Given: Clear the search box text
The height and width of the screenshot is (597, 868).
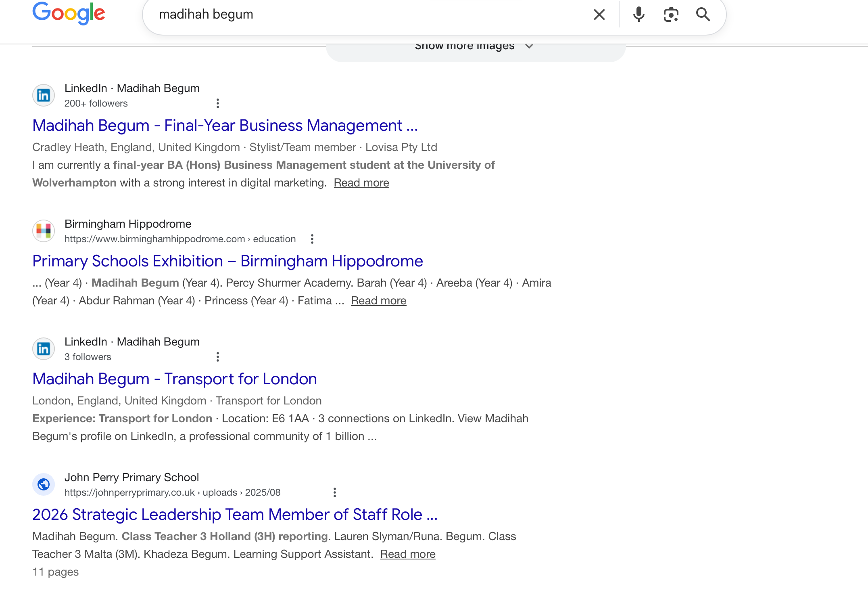Looking at the screenshot, I should click(x=599, y=15).
